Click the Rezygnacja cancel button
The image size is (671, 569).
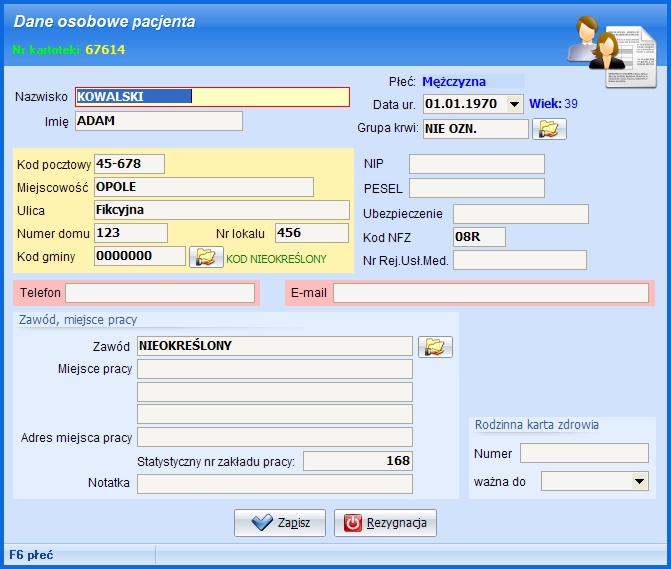click(x=385, y=523)
